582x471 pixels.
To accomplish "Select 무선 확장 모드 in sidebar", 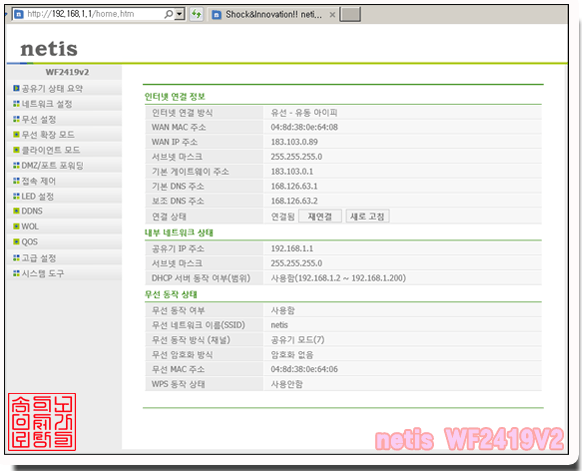I will [48, 134].
